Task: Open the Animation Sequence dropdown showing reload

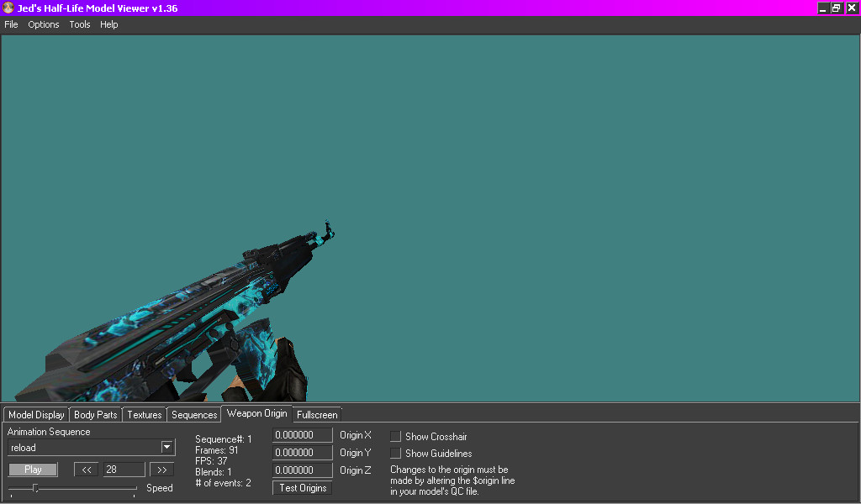Action: pyautogui.click(x=166, y=448)
